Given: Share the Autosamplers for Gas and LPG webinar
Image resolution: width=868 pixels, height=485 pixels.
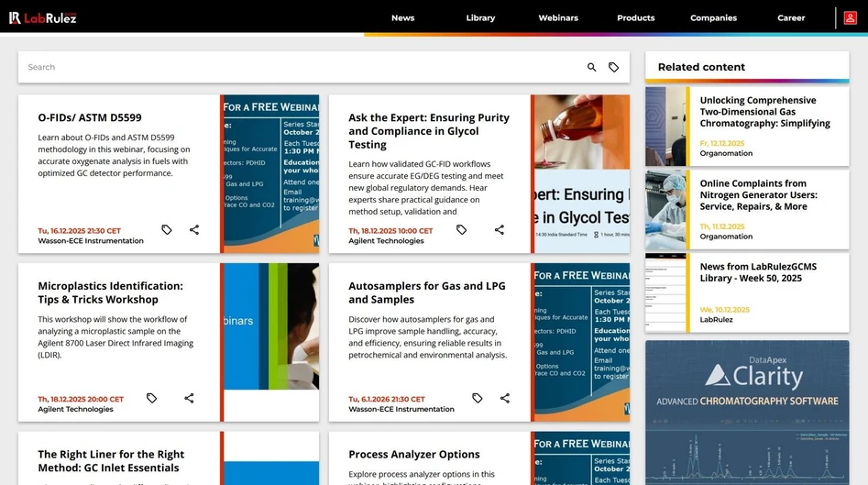Looking at the screenshot, I should (505, 398).
